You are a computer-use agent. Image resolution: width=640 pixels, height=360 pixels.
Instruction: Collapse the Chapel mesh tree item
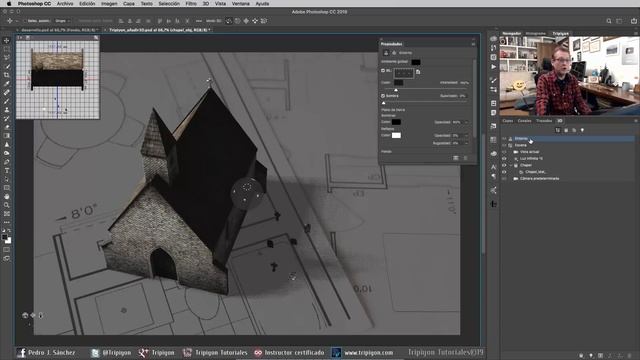(511, 165)
